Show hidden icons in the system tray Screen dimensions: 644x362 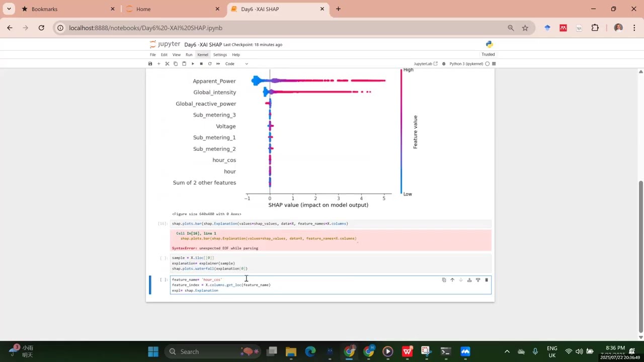click(507, 351)
